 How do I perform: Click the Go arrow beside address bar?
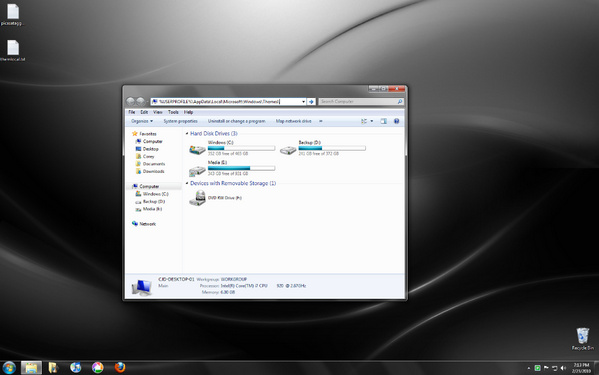tap(311, 102)
